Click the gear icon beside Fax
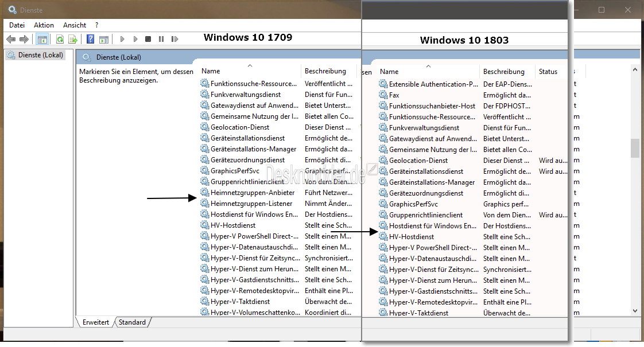 click(x=383, y=95)
